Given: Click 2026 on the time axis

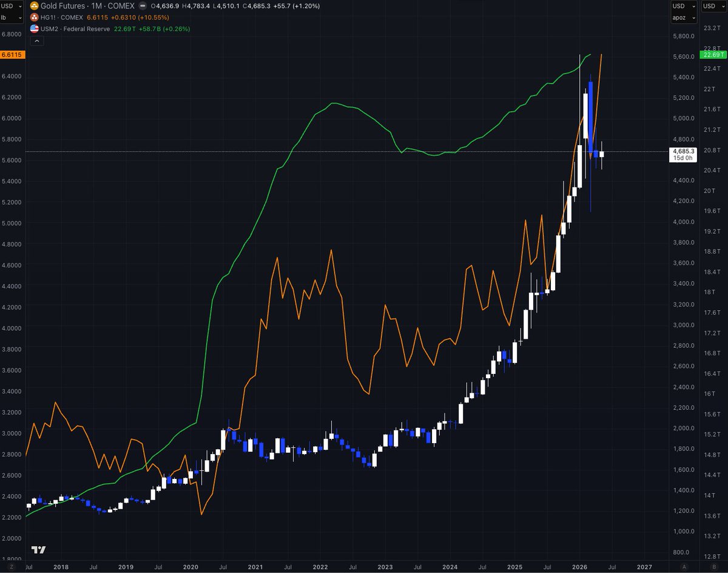Looking at the screenshot, I should point(579,566).
